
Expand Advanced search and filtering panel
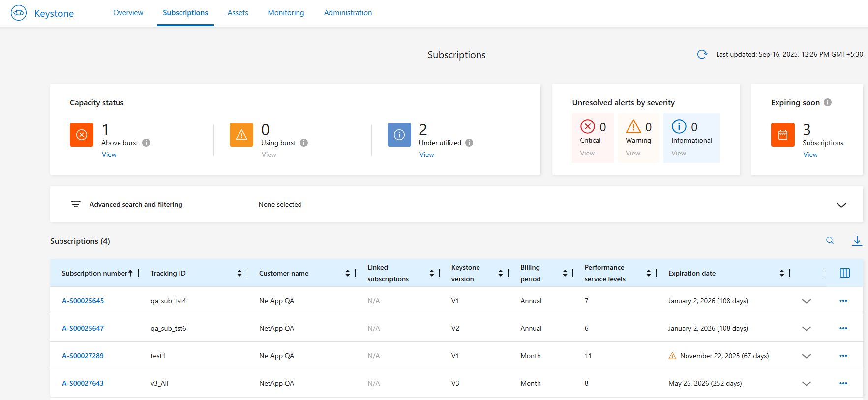coord(841,205)
